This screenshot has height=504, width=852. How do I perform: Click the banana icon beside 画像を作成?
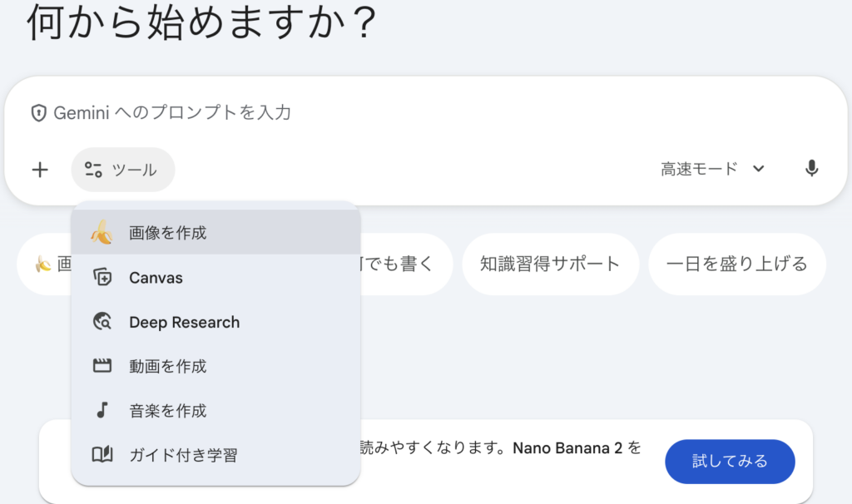(x=102, y=233)
